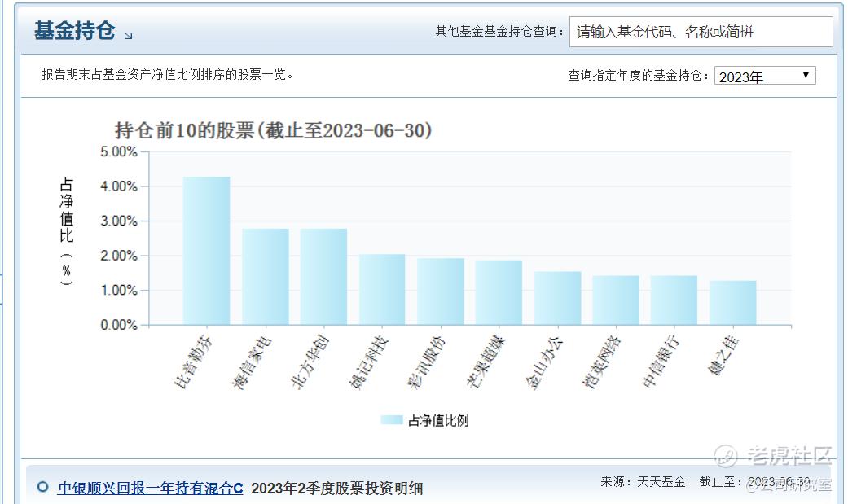
Task: Click the 恺英网络 bar in the chart
Action: tap(616, 300)
